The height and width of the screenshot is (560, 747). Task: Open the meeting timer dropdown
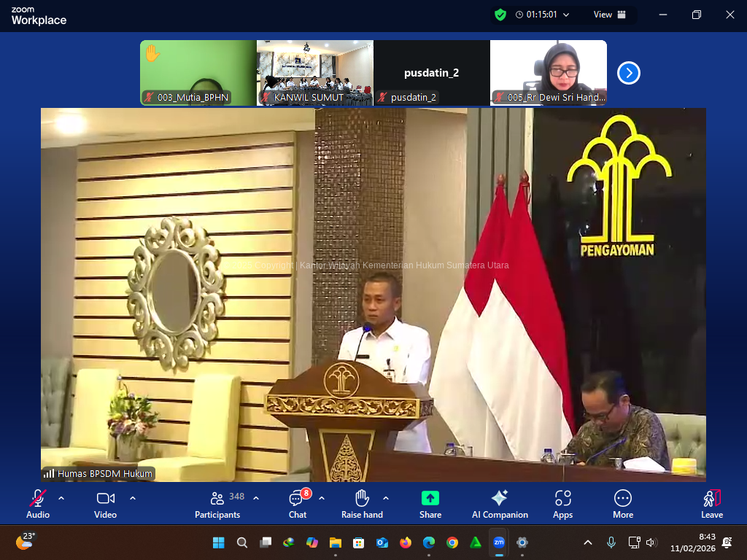click(x=566, y=15)
